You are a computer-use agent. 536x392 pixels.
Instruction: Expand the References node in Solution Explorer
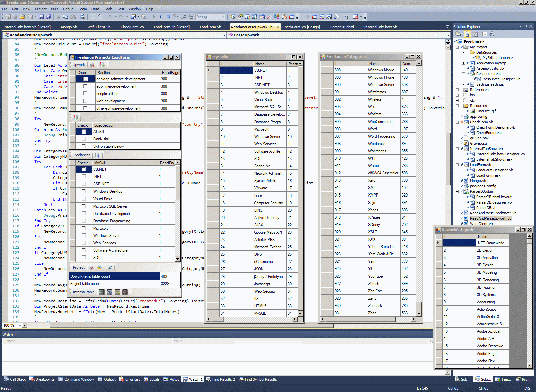coord(457,90)
